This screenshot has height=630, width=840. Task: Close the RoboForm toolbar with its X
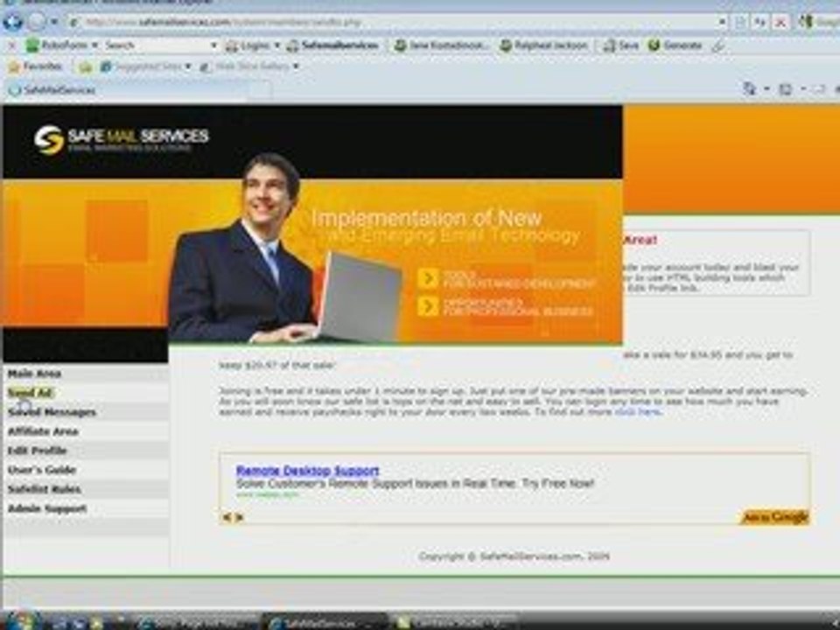click(x=11, y=46)
